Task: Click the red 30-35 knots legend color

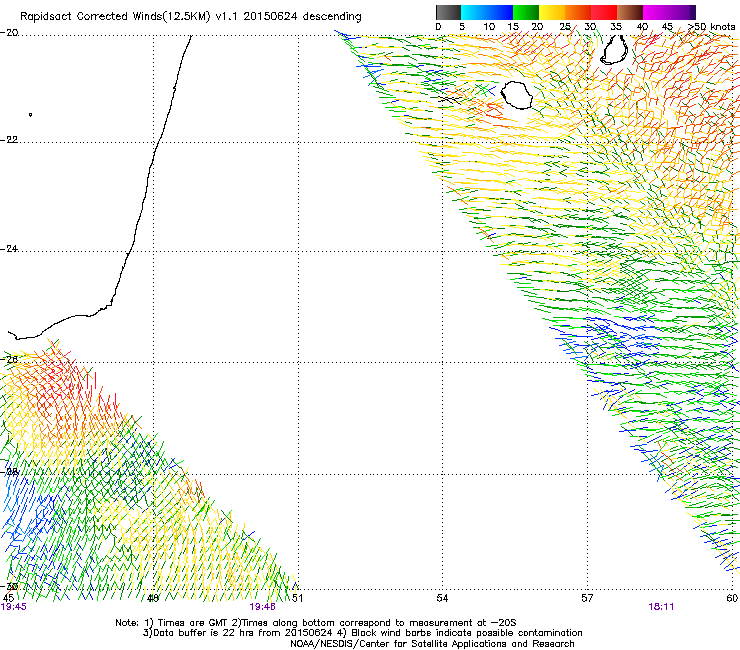Action: click(604, 12)
